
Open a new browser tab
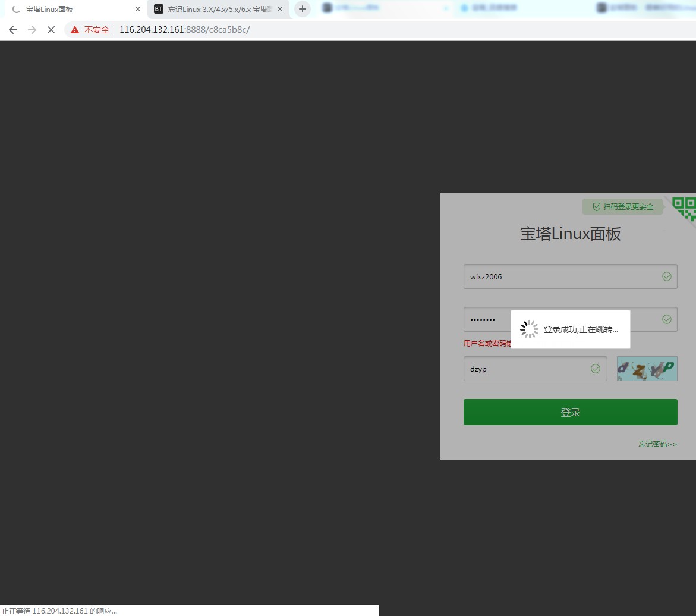coord(303,9)
